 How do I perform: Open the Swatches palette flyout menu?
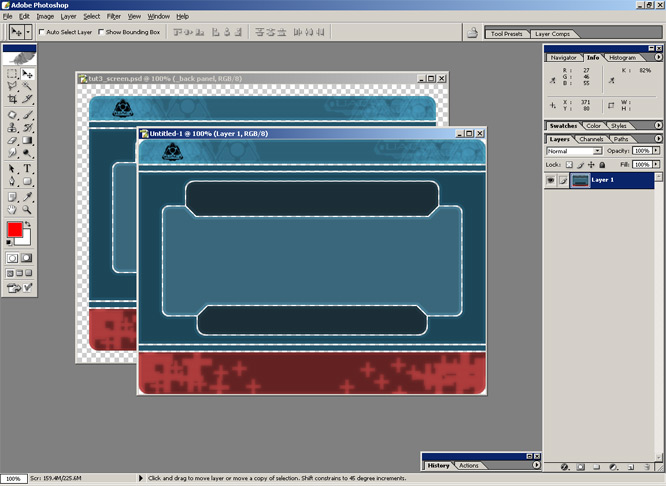coord(658,125)
